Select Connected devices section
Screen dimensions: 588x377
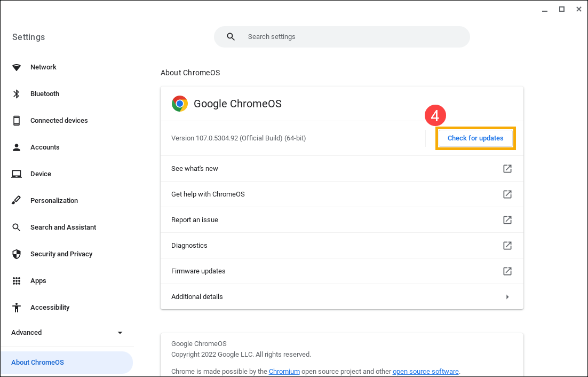[59, 120]
